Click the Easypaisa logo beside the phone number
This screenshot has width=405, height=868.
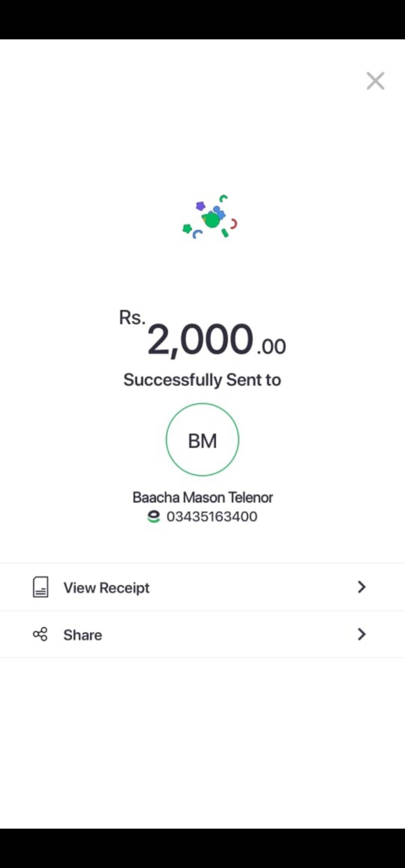tap(154, 517)
